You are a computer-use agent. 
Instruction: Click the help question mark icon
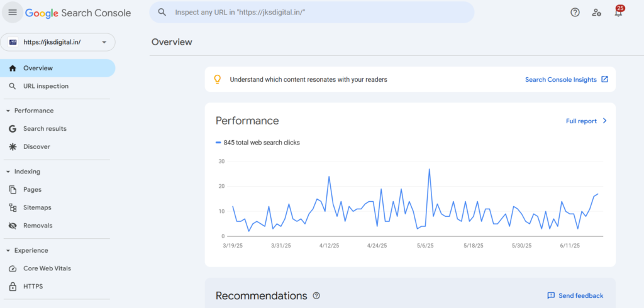tap(575, 13)
